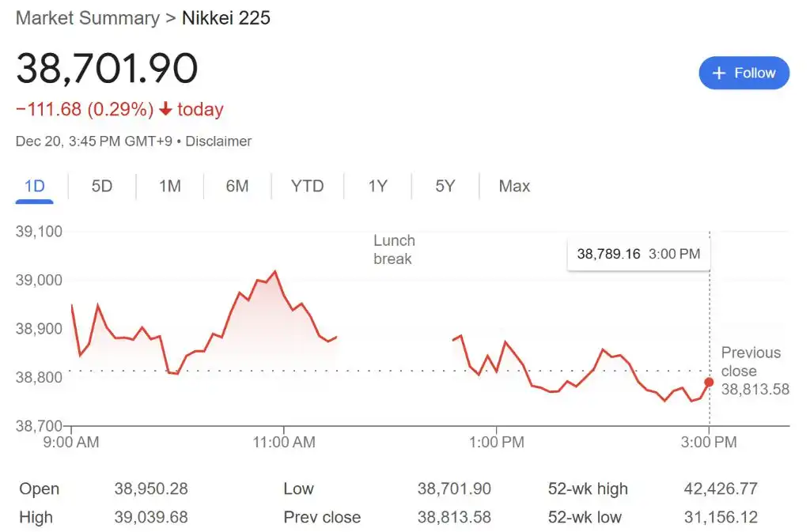
Task: Select the 1D time range tab
Action: coord(35,186)
